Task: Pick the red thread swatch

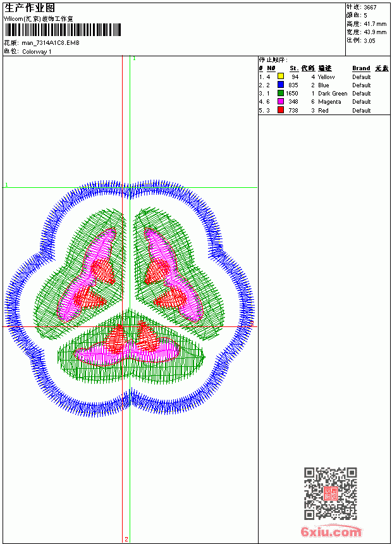Action: (281, 110)
